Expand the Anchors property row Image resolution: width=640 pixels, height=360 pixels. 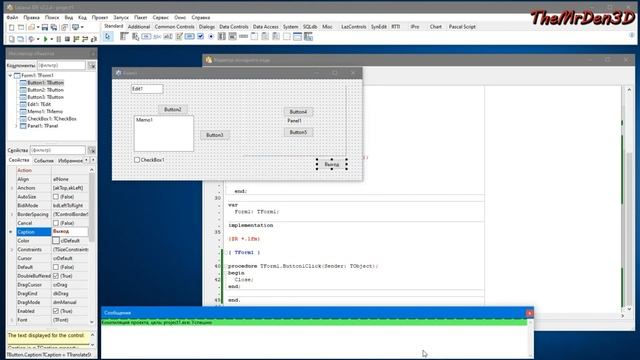[11, 188]
